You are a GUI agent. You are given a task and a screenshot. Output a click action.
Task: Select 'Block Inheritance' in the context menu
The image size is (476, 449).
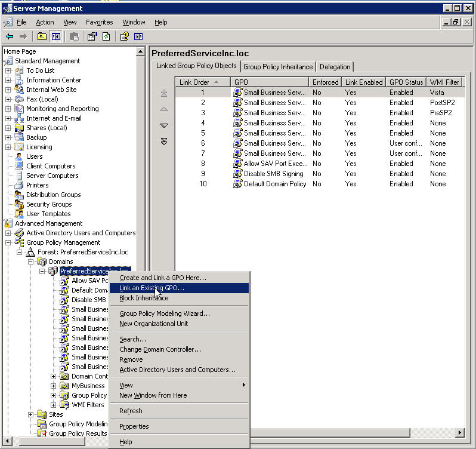tap(144, 298)
